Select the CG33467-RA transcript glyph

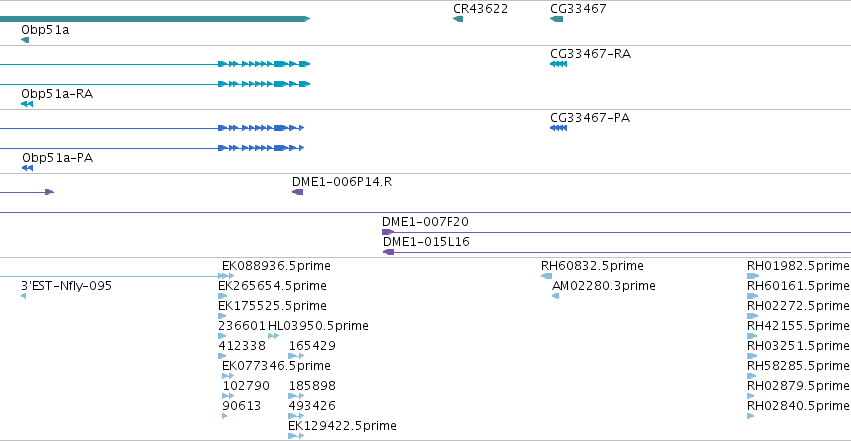[558, 64]
